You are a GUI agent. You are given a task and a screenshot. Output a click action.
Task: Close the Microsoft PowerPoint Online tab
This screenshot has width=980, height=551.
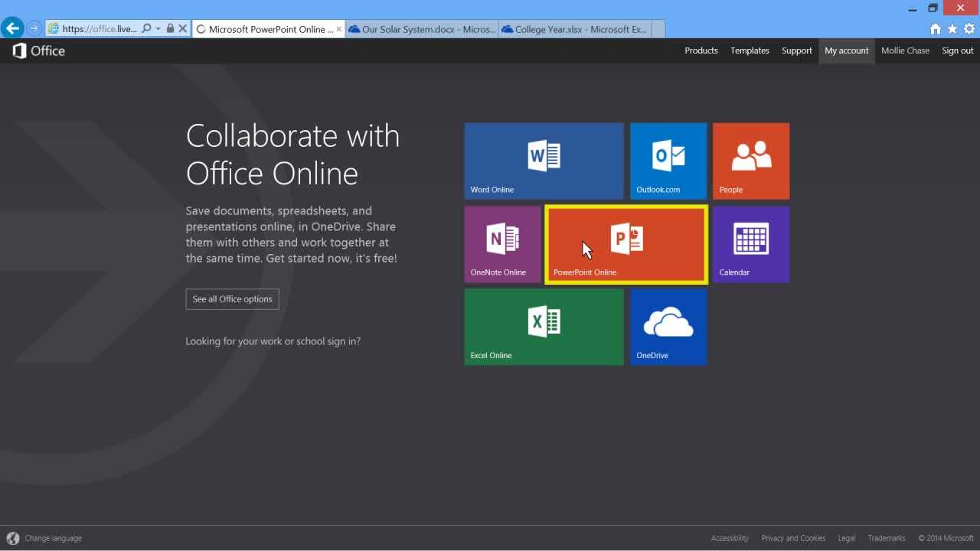click(x=339, y=29)
